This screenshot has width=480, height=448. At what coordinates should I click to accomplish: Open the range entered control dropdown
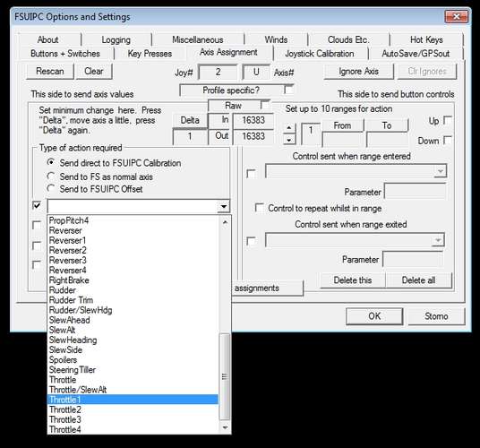click(x=441, y=171)
